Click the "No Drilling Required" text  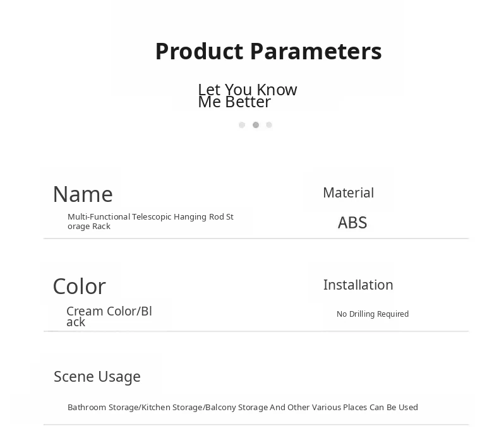tap(373, 314)
